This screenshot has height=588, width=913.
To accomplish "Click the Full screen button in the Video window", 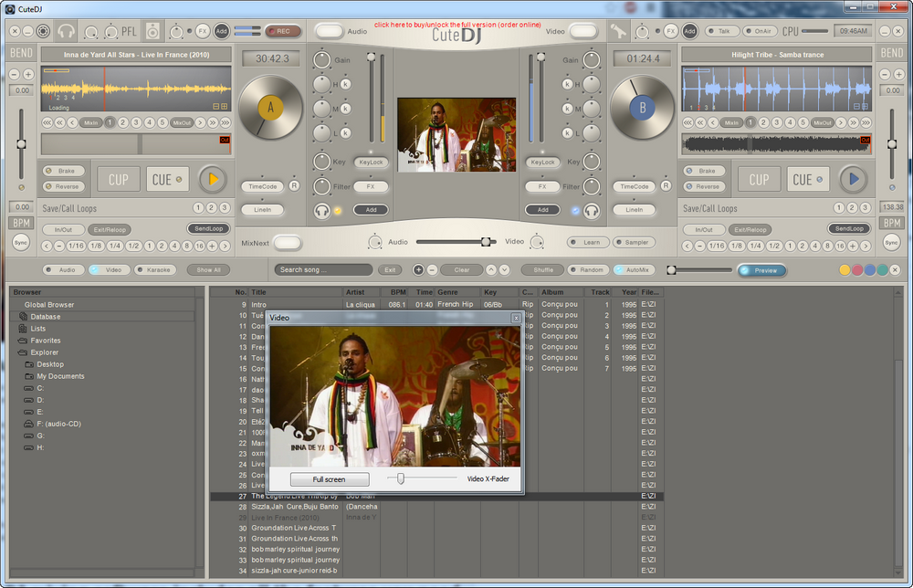I will [x=329, y=479].
